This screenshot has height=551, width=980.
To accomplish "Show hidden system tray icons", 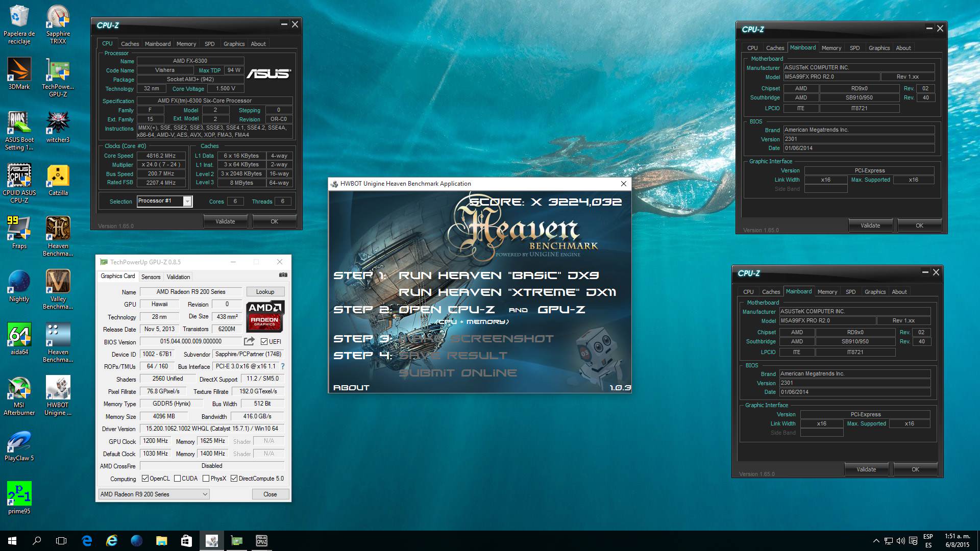I will [x=876, y=541].
